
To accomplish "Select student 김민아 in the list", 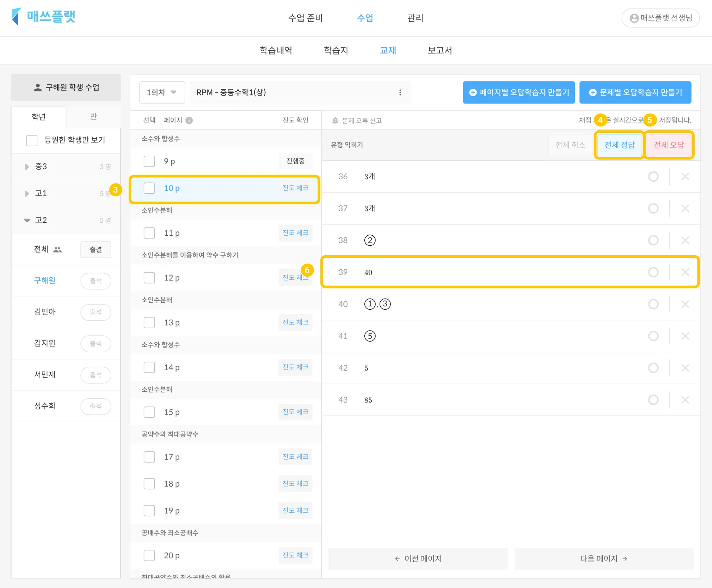I will [x=44, y=312].
